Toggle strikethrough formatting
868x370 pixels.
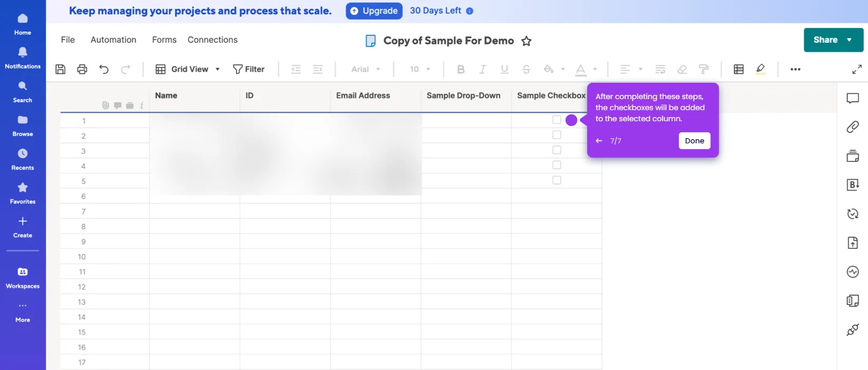(x=526, y=69)
